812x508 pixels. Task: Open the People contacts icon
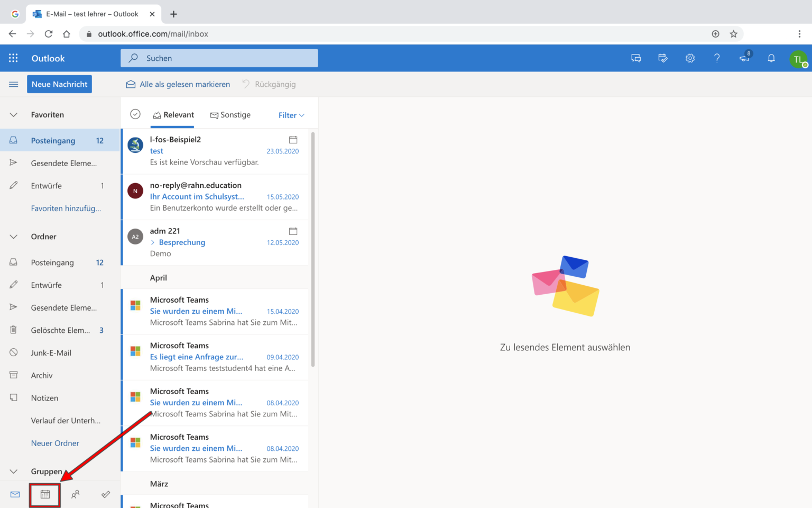pyautogui.click(x=76, y=494)
